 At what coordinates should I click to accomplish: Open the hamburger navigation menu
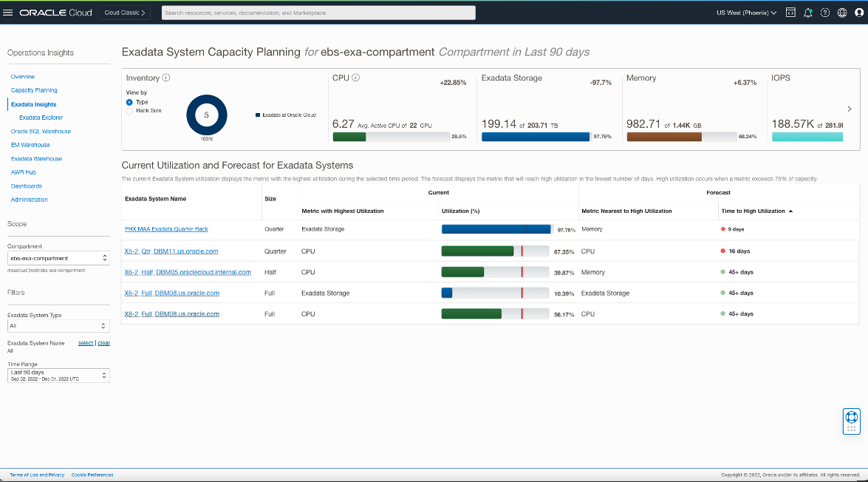(8, 13)
